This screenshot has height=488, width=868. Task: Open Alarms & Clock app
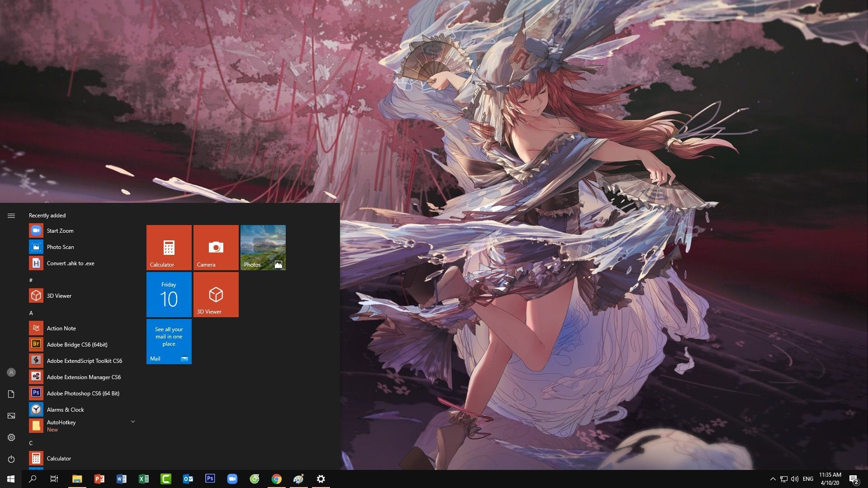click(66, 409)
